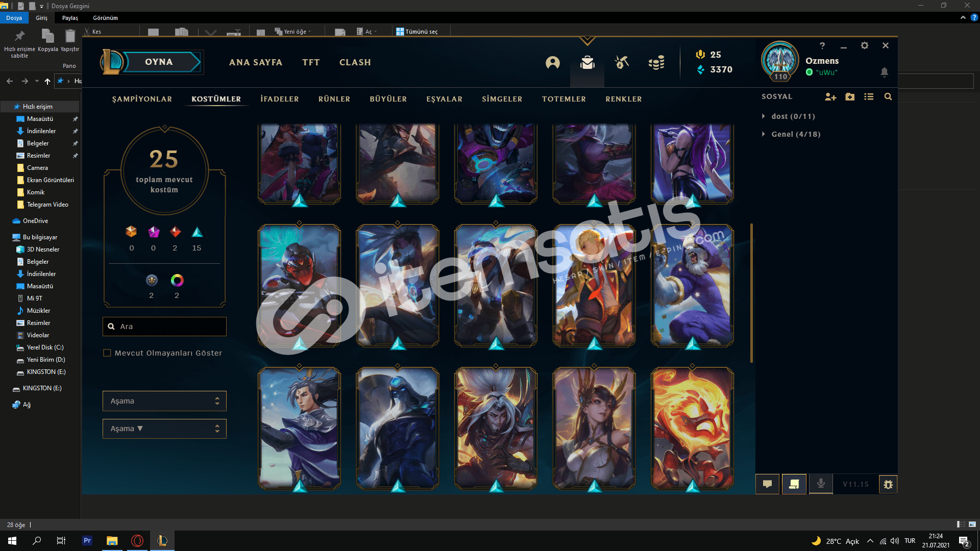This screenshot has width=980, height=551.
Task: Switch to the İFADELER tab
Action: pos(280,99)
